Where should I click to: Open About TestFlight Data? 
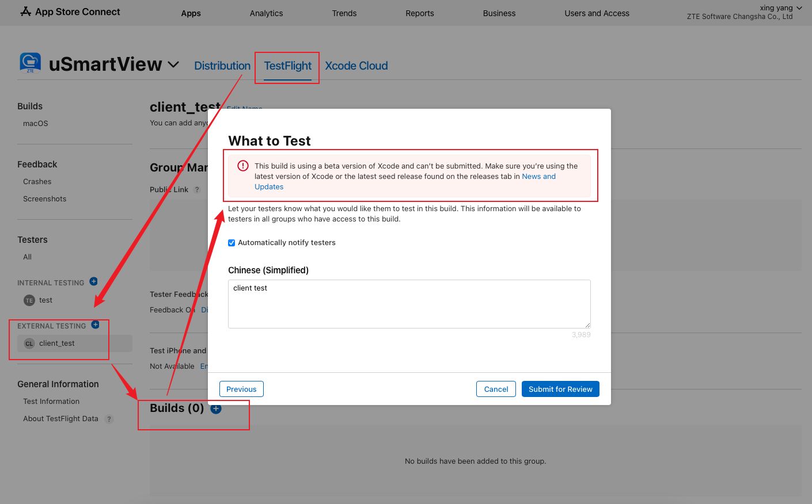click(60, 419)
